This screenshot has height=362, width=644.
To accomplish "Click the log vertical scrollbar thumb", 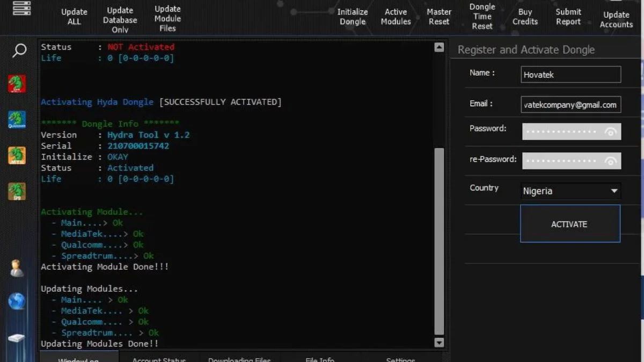I will [x=439, y=241].
